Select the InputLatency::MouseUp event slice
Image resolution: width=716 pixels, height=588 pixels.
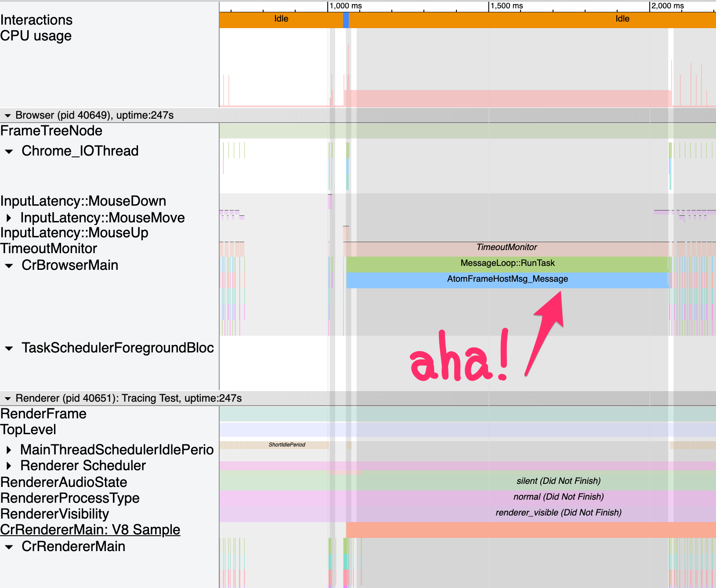pos(346,233)
